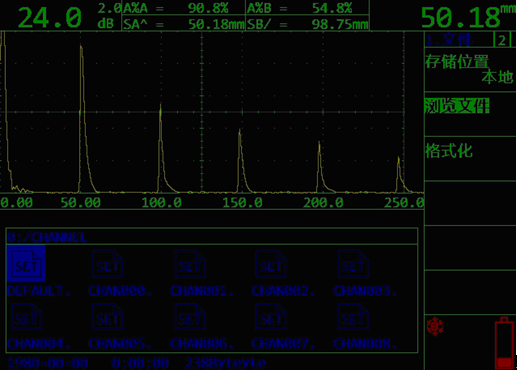The height and width of the screenshot is (370, 517).
Task: Open the CHAN004 SET file icon
Action: (26, 317)
